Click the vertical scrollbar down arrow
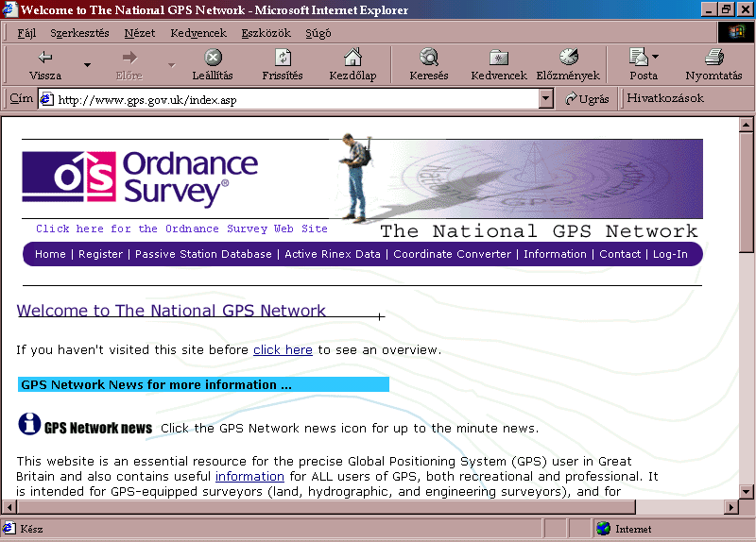Viewport: 756px width, 542px height. point(747,490)
